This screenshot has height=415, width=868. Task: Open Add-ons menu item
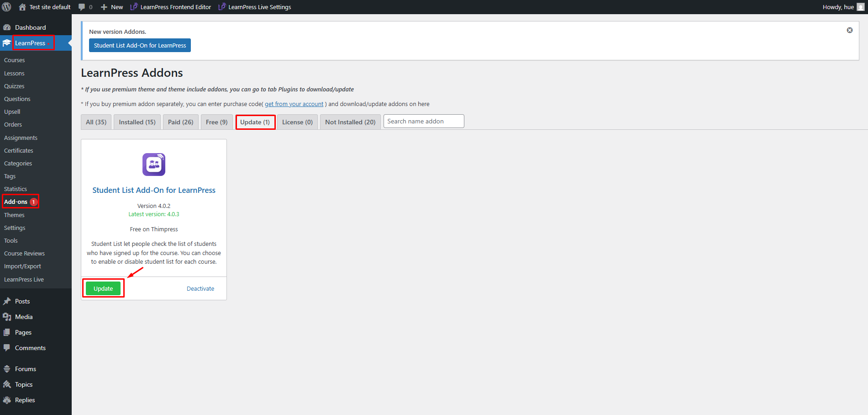coord(16,202)
